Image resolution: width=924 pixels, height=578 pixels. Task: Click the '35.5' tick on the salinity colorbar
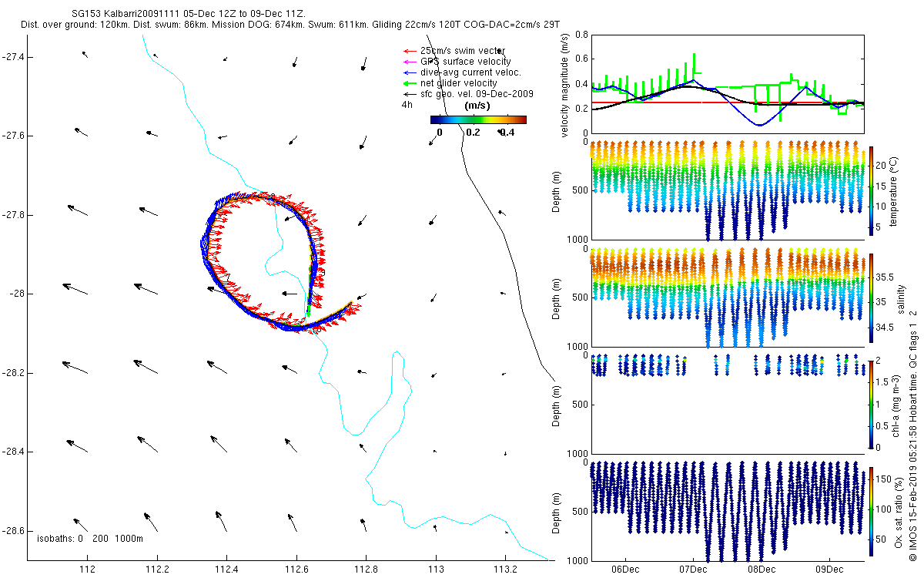tap(885, 276)
